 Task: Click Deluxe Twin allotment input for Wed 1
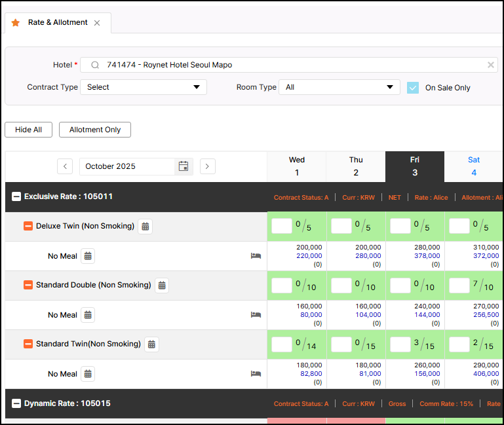(x=282, y=227)
